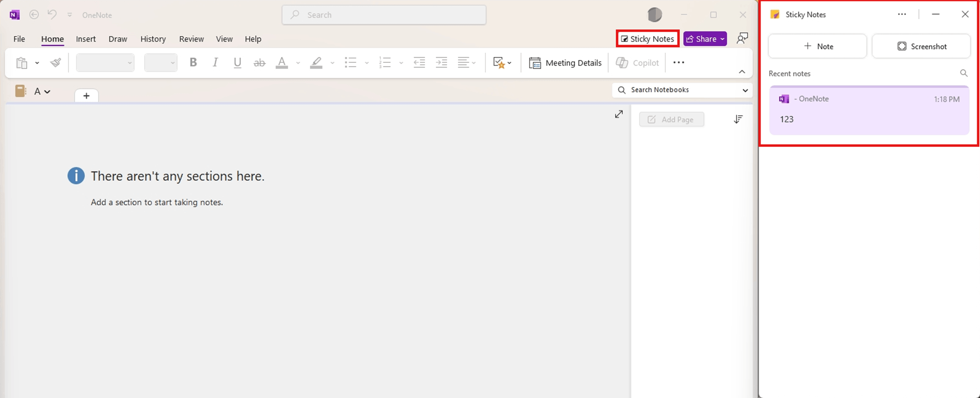Image resolution: width=980 pixels, height=398 pixels.
Task: Open the font size combo box
Action: point(161,63)
